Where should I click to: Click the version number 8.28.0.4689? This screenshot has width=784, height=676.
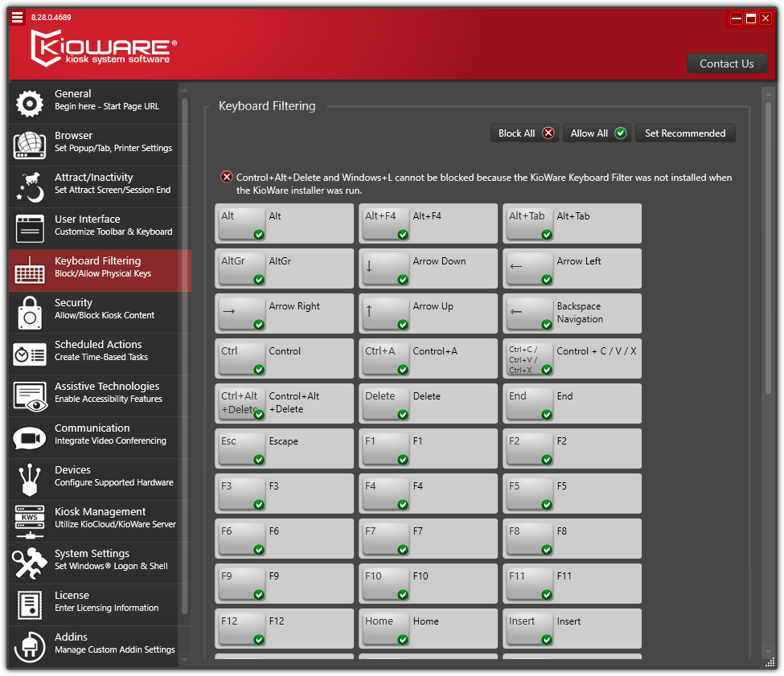pyautogui.click(x=51, y=18)
